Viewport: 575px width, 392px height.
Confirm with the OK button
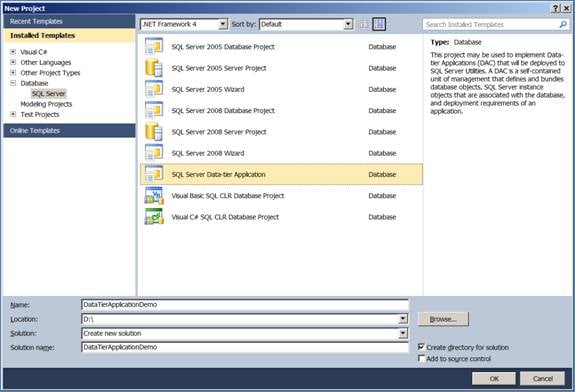pyautogui.click(x=494, y=378)
